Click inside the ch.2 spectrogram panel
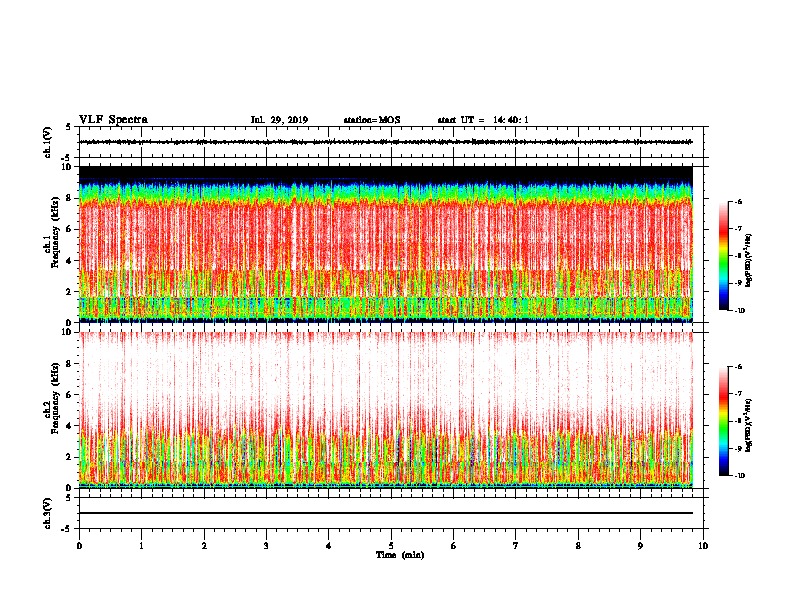The image size is (792, 612). pos(386,410)
